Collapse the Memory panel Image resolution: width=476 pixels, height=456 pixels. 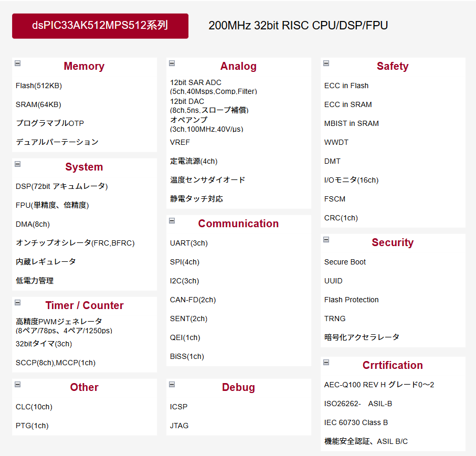[17, 63]
